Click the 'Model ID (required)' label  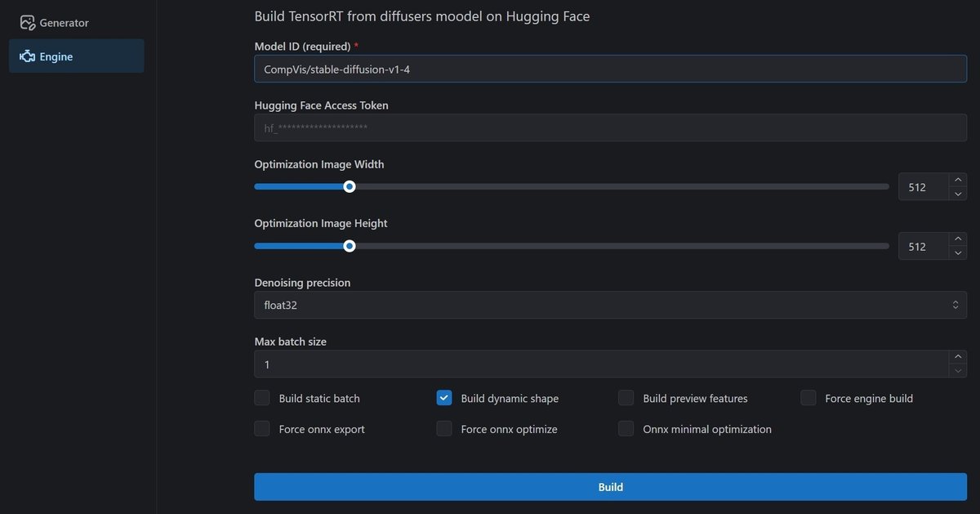(x=302, y=47)
